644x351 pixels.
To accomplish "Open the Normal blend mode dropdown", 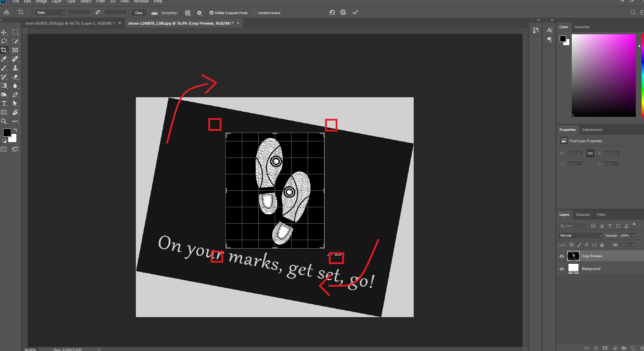I will click(580, 236).
